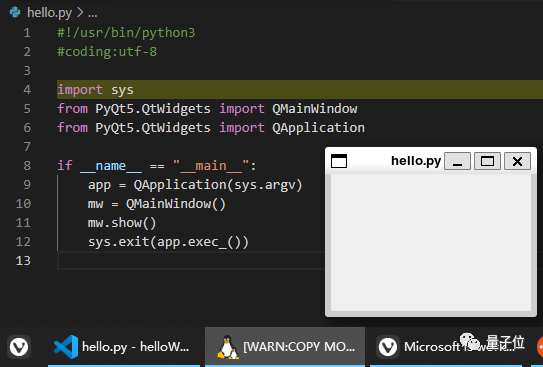Screen dimensions: 543x367
Task: Click inside the empty hello.py window area
Action: pyautogui.click(x=431, y=242)
